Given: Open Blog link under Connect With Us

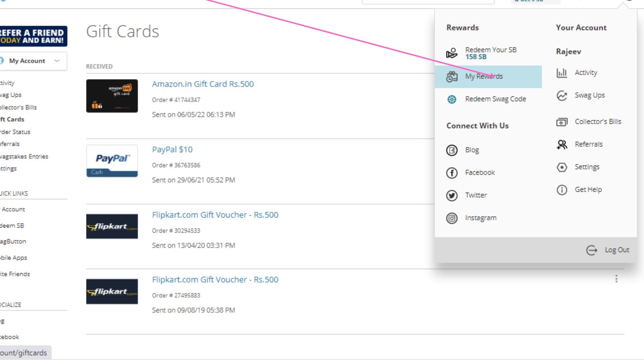Looking at the screenshot, I should coord(472,150).
